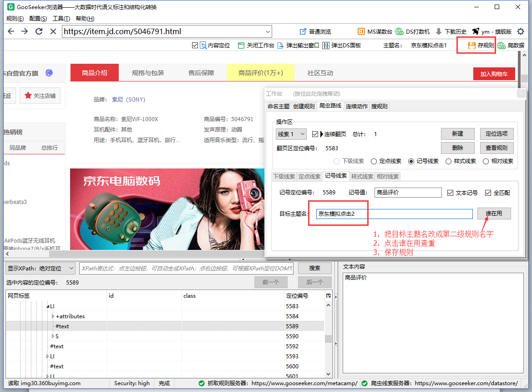
Task: Open the 显示XPath: 绝对定位 dropdown
Action: pos(41,269)
